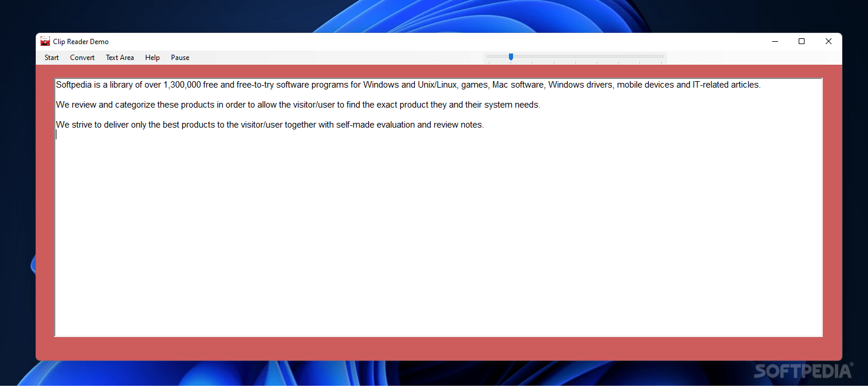Maximize the Clip Reader Demo window
The width and height of the screenshot is (868, 387).
point(802,41)
